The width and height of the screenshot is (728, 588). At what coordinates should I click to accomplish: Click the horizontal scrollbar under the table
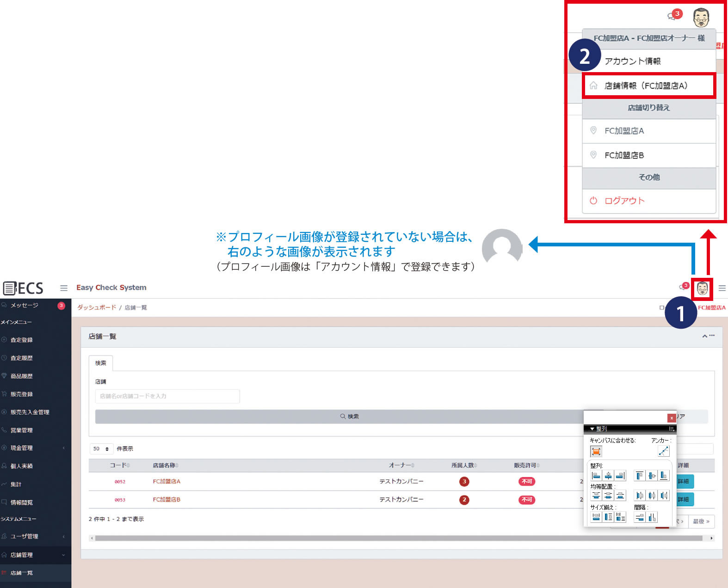[x=398, y=538]
